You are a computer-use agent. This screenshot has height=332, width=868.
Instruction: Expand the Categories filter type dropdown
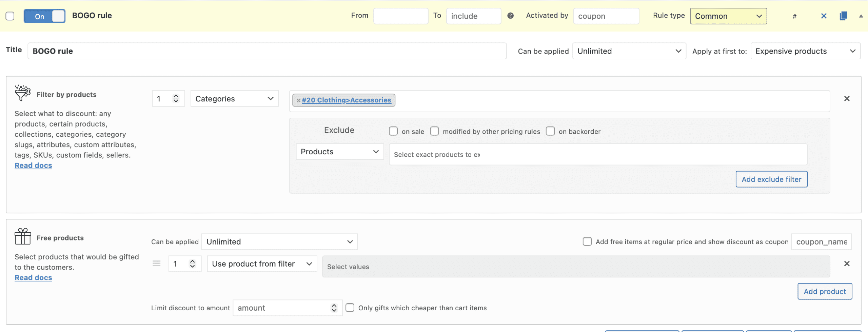[234, 99]
